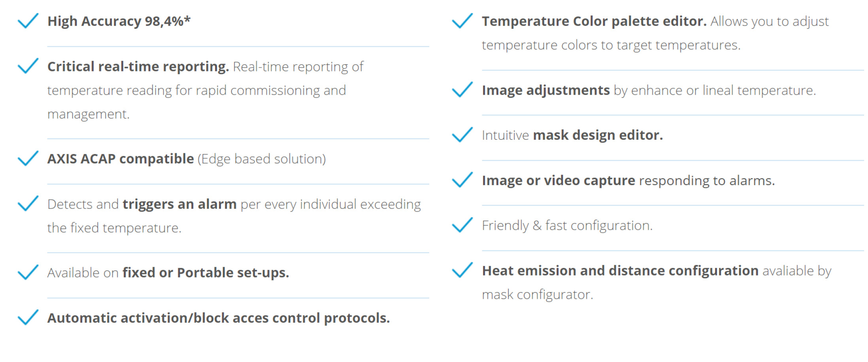Click the checkmark next to Image or video capture
The image size is (868, 362).
click(x=462, y=180)
